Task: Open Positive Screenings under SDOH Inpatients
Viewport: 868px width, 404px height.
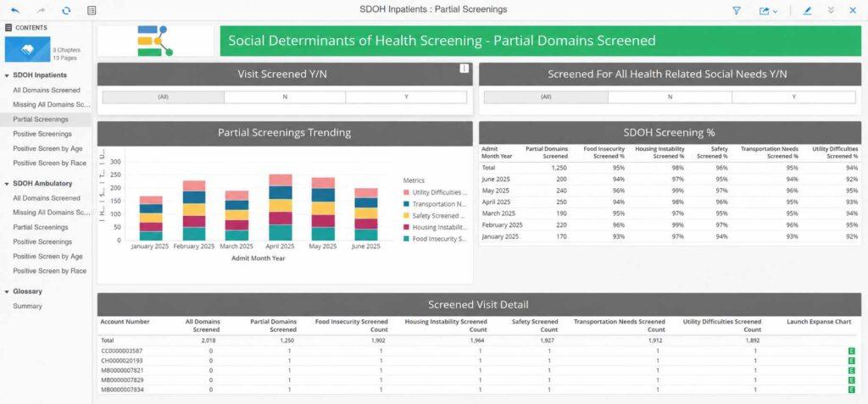Action: coord(42,134)
